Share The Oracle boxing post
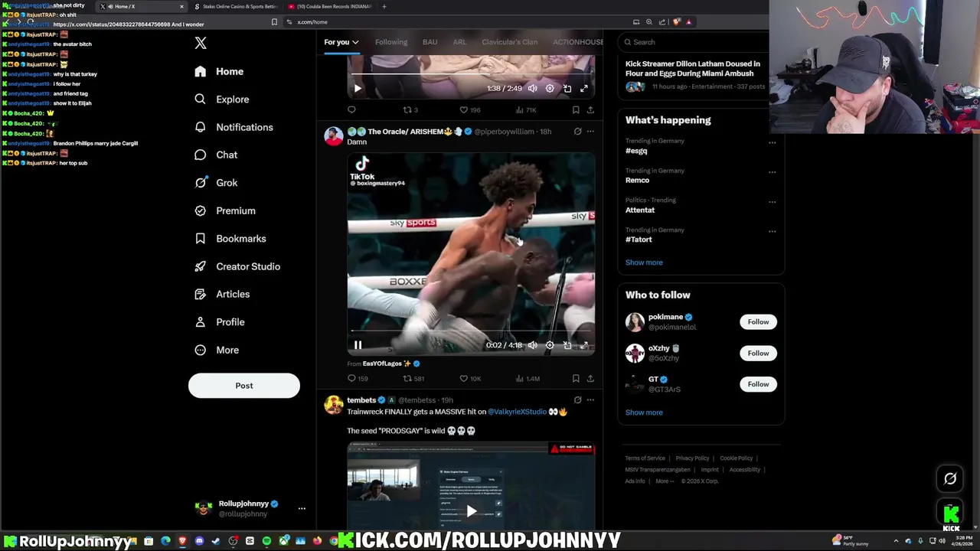Screen dimensions: 980x551 click(590, 379)
